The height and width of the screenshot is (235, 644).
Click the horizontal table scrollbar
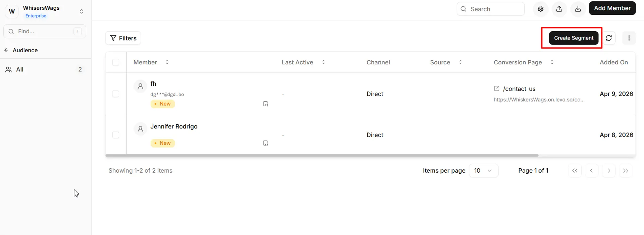322,156
